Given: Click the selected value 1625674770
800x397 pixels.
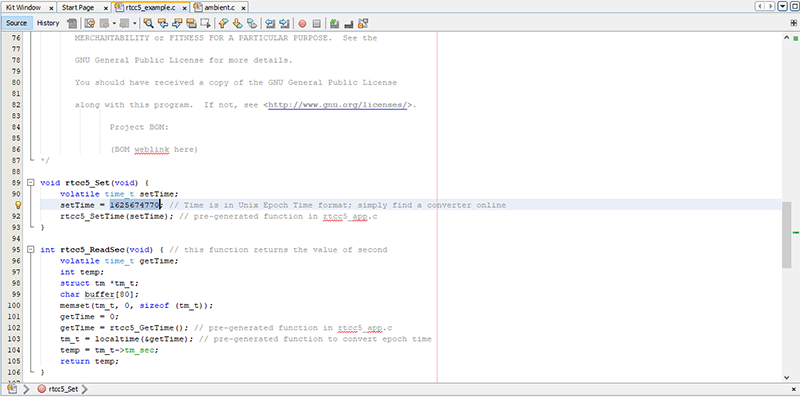Looking at the screenshot, I should pyautogui.click(x=135, y=205).
